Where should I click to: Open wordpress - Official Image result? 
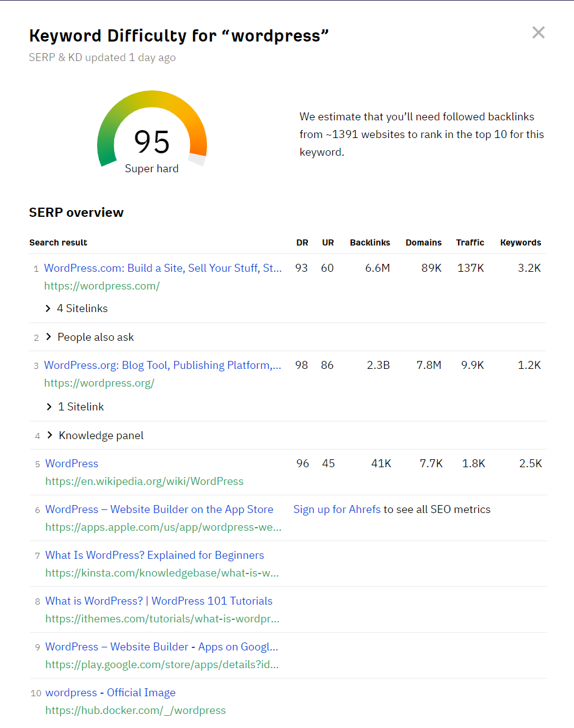[x=110, y=693]
